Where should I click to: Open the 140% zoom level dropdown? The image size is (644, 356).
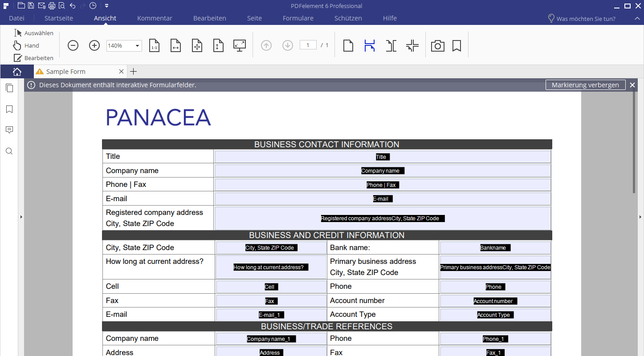pos(138,45)
